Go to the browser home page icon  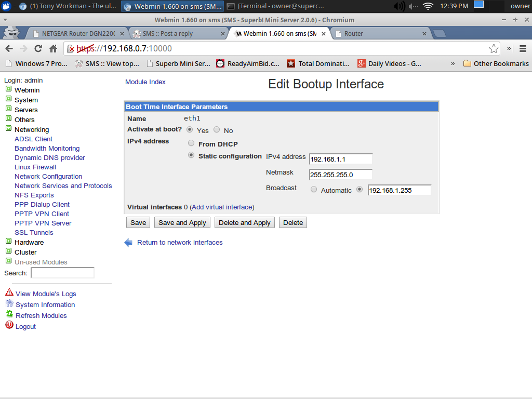point(53,48)
